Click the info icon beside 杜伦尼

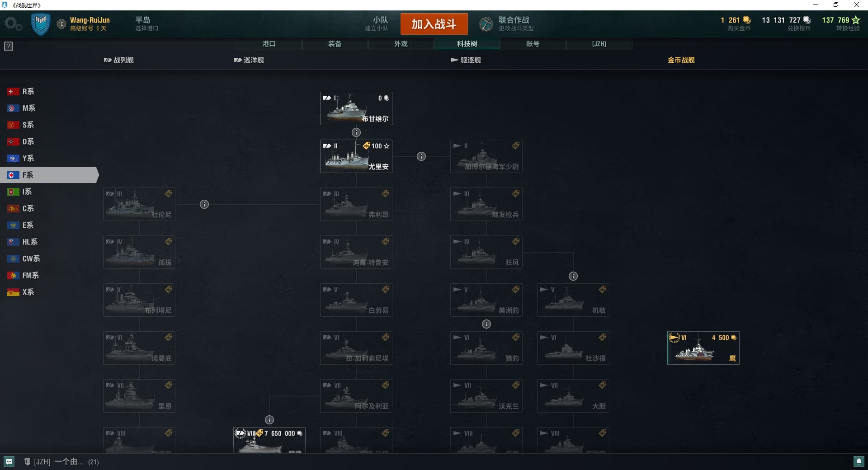(204, 204)
